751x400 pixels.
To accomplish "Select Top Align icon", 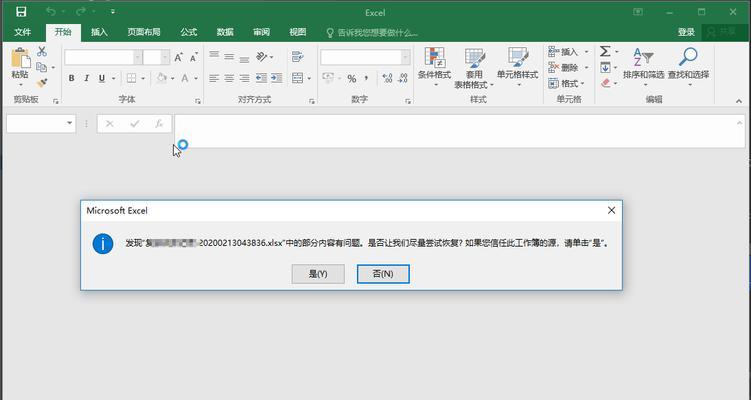I will 214,57.
